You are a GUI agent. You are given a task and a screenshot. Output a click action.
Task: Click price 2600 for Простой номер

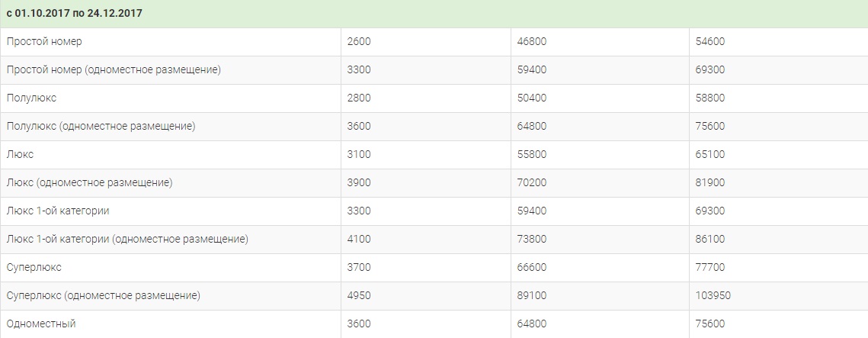(x=359, y=41)
